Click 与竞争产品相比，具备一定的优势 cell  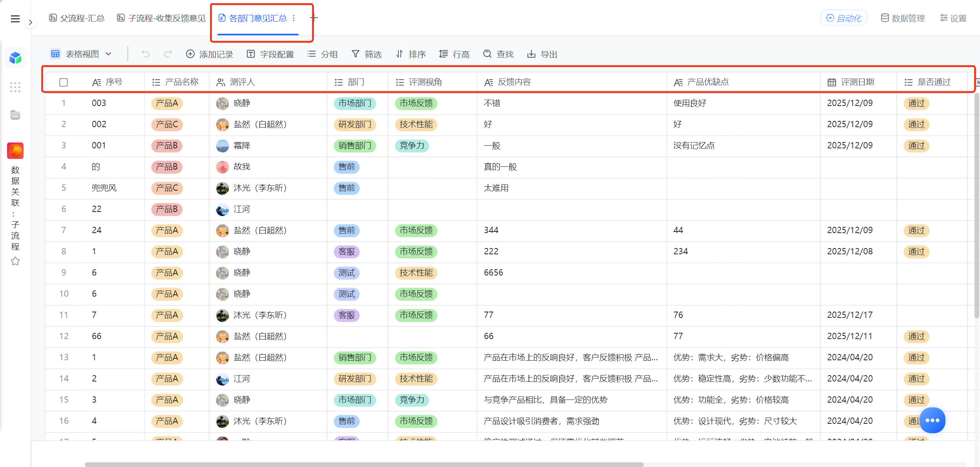[572, 400]
